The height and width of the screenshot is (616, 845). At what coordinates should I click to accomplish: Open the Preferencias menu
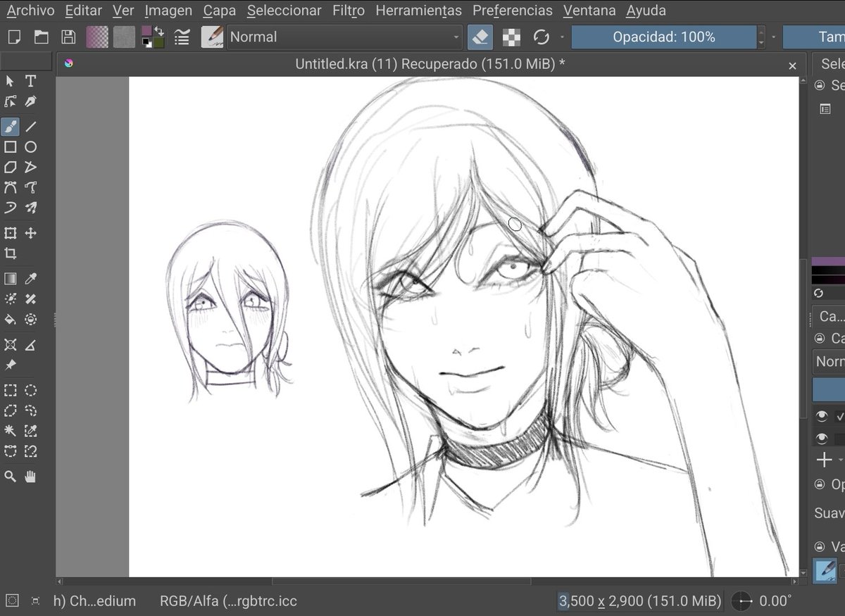pyautogui.click(x=513, y=11)
